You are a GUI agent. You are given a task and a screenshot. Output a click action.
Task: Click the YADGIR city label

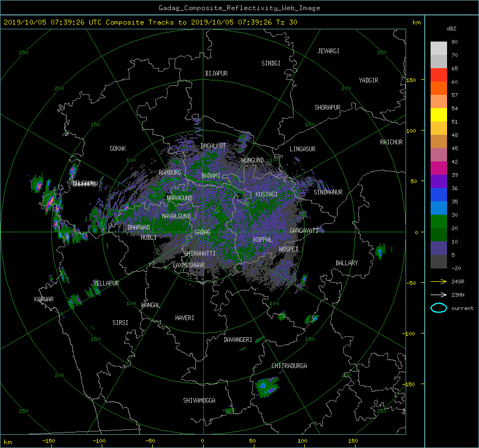tap(368, 80)
